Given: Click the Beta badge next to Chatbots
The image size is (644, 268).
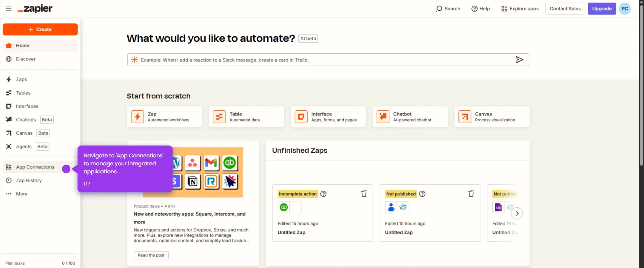Looking at the screenshot, I should pos(47,120).
